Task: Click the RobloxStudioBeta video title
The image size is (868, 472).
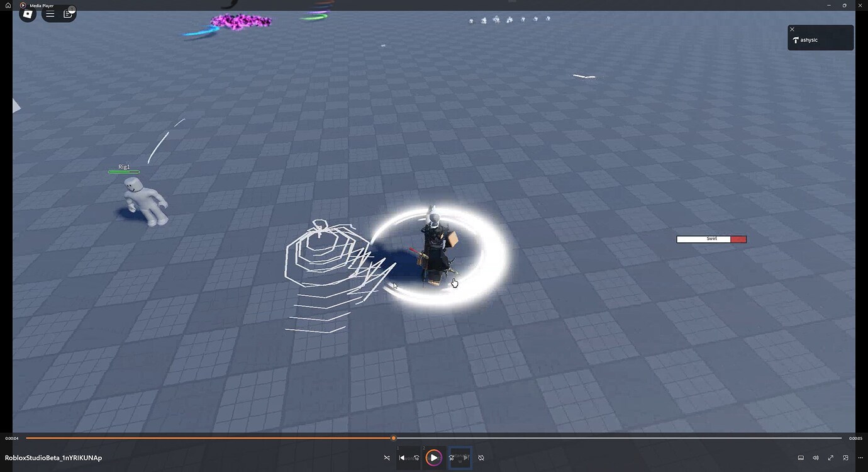Action: coord(53,458)
